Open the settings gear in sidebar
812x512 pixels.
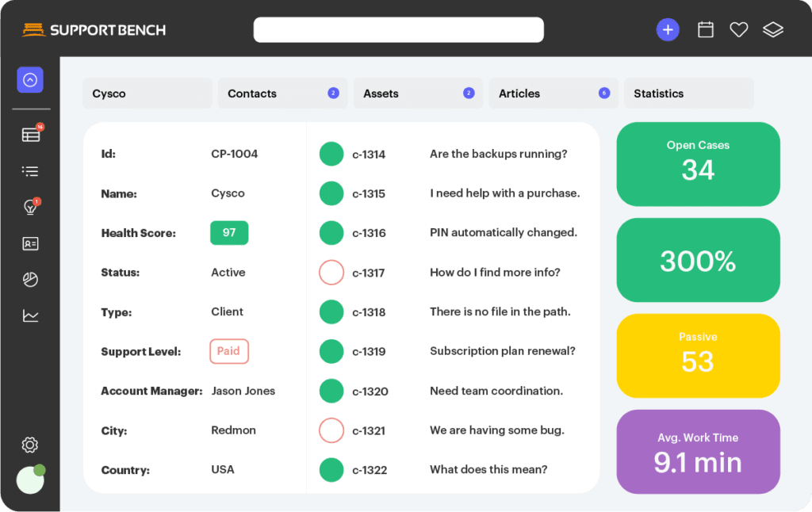tap(30, 445)
